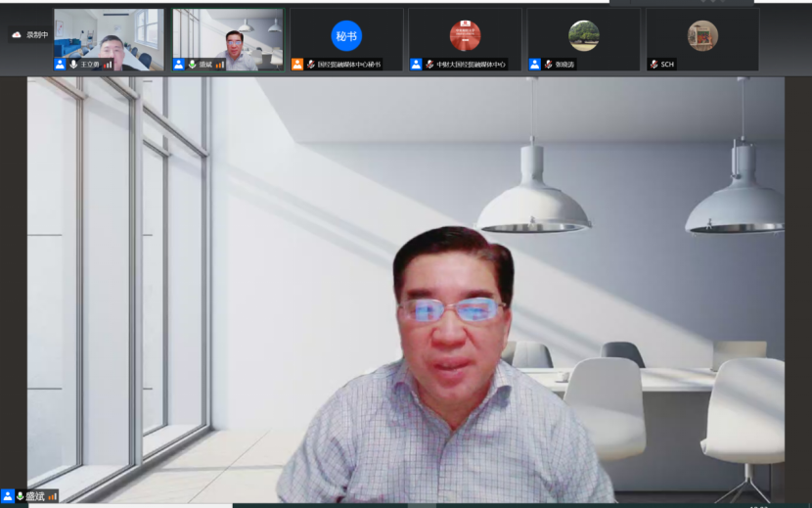Viewport: 812px width, 508px height.
Task: Click the blue user badge on 张晓涛's tile
Action: pos(535,65)
